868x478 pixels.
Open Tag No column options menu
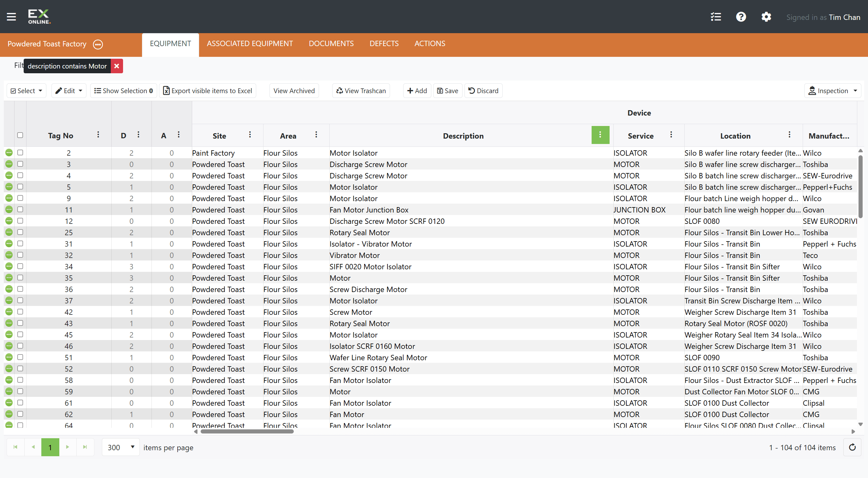click(98, 135)
